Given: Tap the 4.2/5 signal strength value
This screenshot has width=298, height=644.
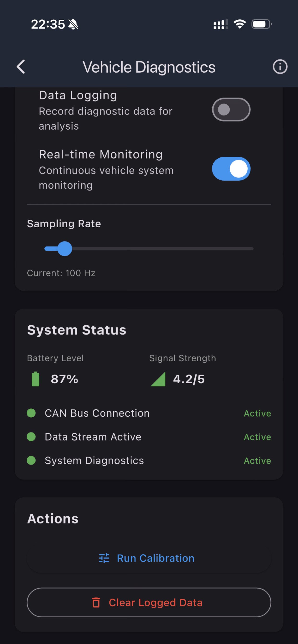Looking at the screenshot, I should point(189,379).
